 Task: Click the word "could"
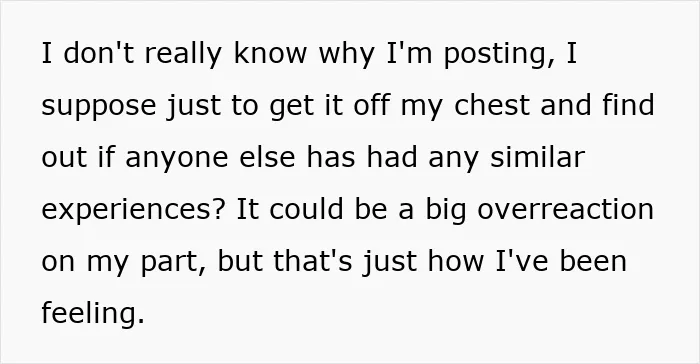[x=306, y=209]
